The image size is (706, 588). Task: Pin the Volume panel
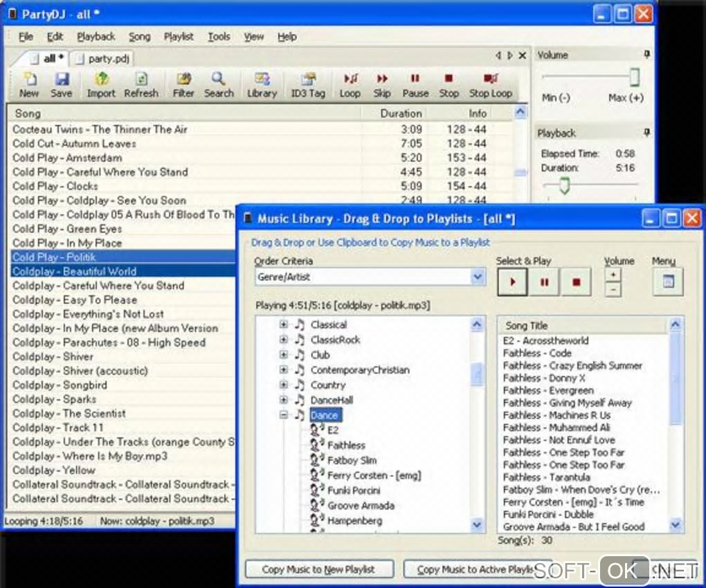[x=647, y=55]
